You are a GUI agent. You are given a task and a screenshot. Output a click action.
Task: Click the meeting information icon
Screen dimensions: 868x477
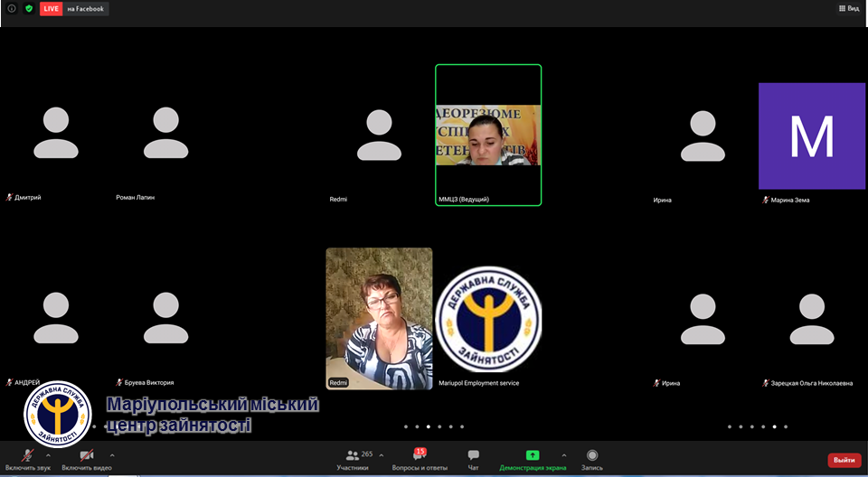coord(12,8)
